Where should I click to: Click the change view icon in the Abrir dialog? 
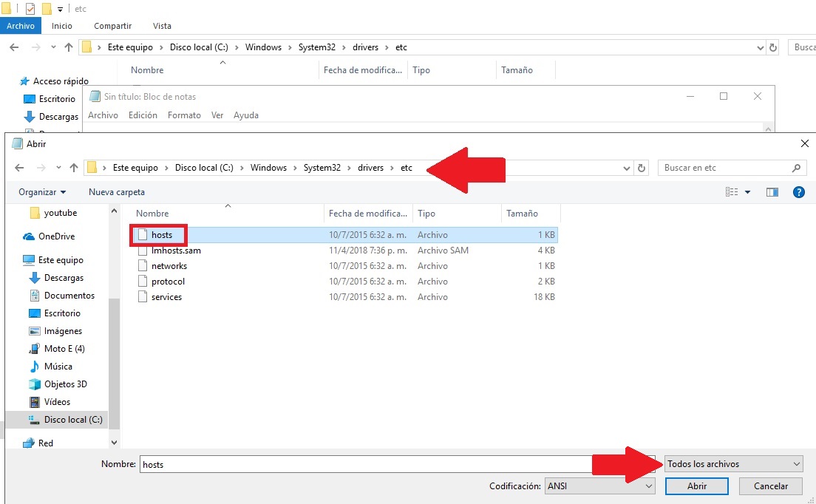click(x=731, y=192)
